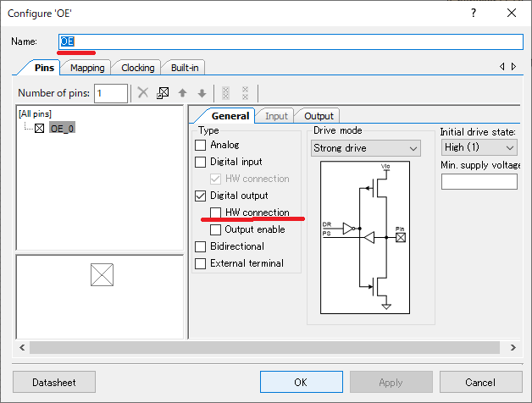Click the Apply button
532x403 pixels.
[x=391, y=382]
